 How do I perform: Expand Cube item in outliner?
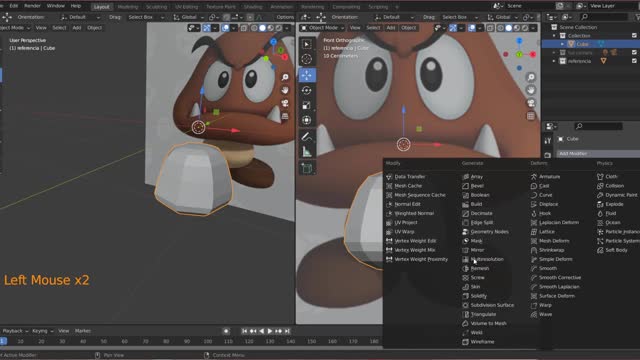point(562,44)
